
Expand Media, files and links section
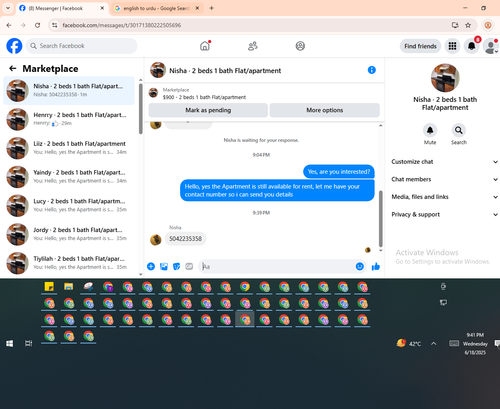(x=444, y=197)
